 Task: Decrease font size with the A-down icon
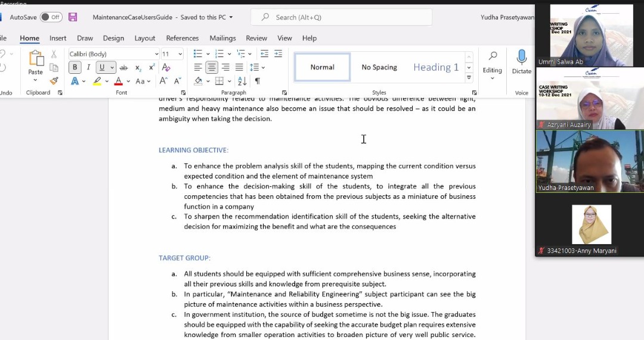[x=178, y=81]
